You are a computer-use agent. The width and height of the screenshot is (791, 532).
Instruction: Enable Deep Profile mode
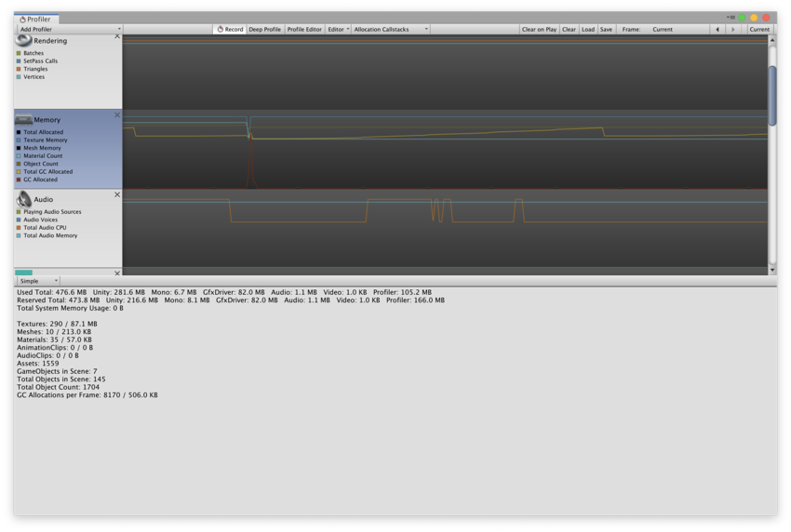pyautogui.click(x=265, y=29)
